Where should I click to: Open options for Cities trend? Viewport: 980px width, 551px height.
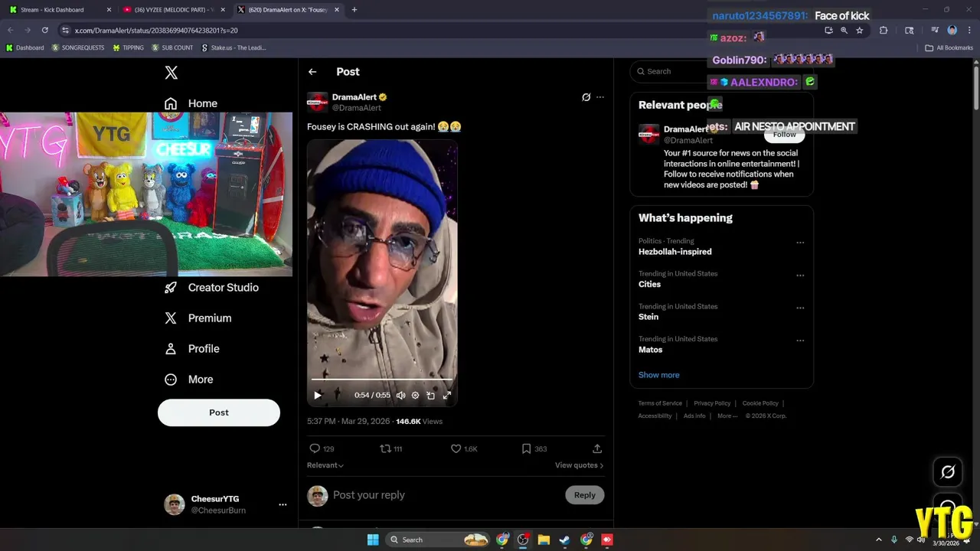pos(800,275)
